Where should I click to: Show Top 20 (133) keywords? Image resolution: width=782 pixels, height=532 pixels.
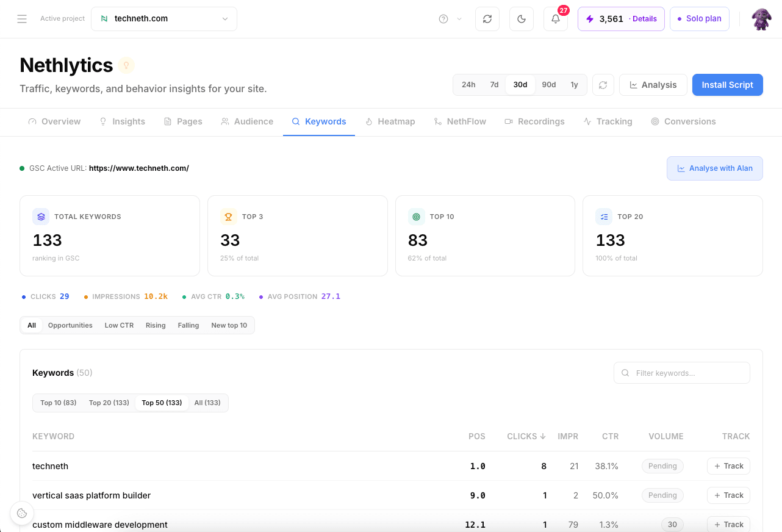(109, 403)
